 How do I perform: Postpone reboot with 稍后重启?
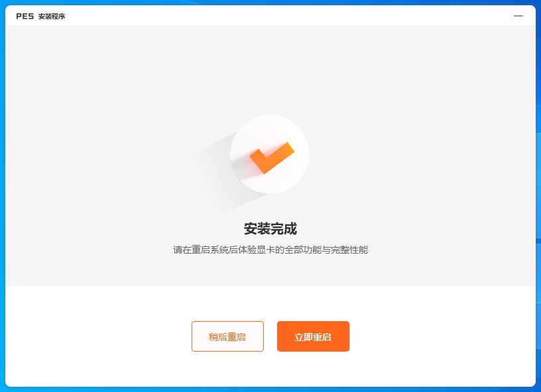click(x=227, y=336)
